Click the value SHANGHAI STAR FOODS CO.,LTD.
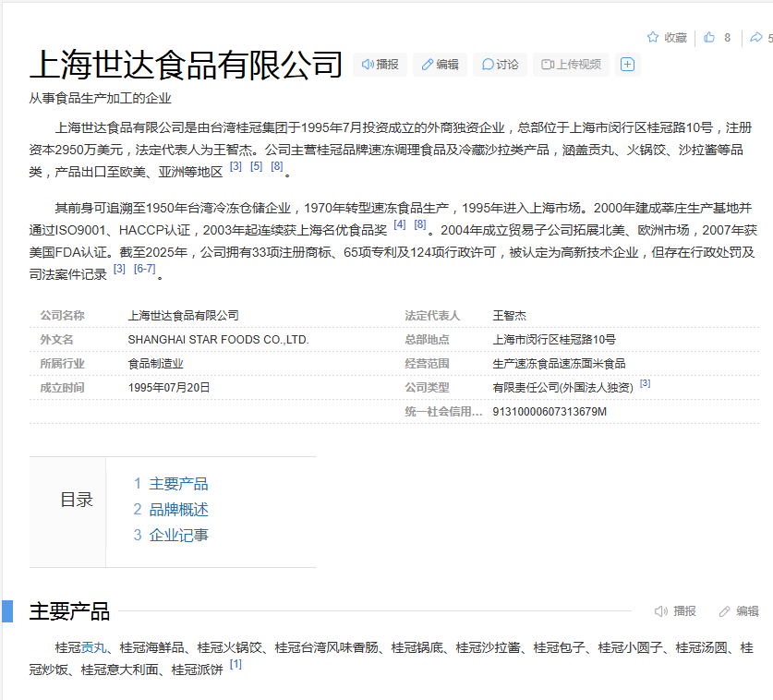 point(218,340)
